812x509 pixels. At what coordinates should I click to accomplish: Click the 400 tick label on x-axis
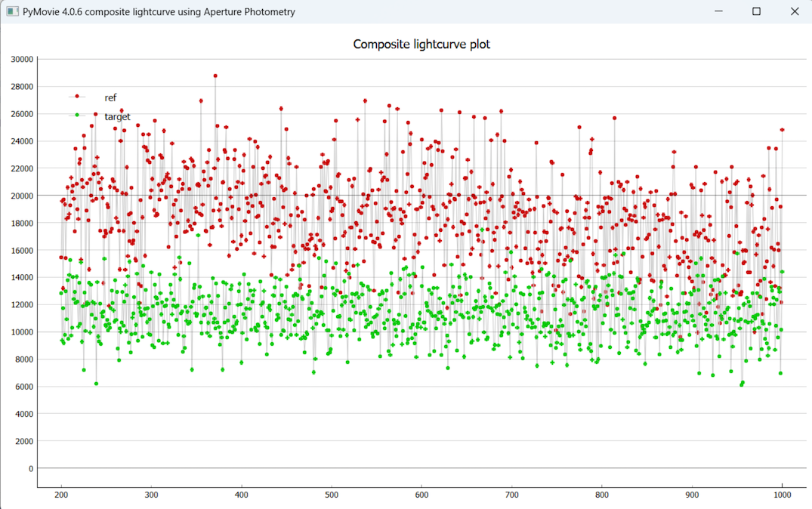click(x=241, y=495)
